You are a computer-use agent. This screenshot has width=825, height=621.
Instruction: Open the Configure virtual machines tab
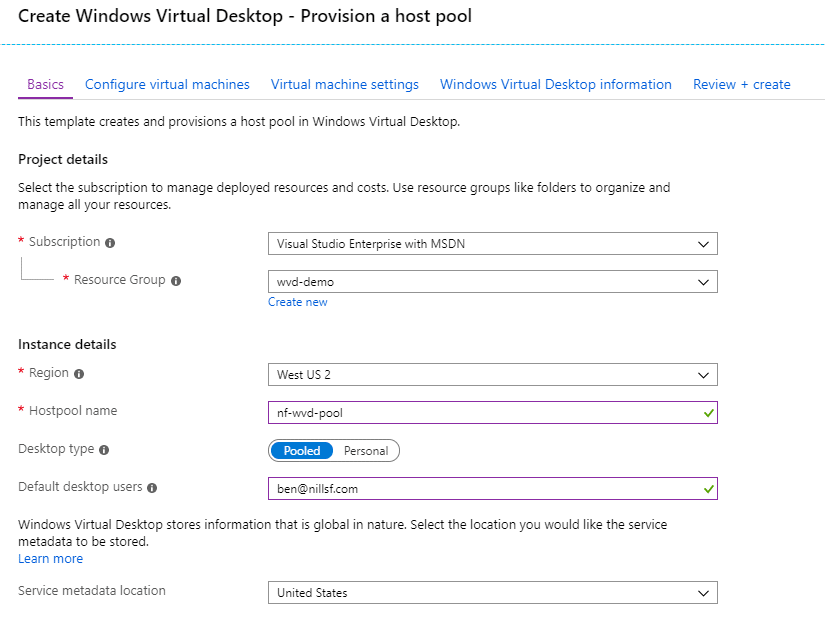167,84
